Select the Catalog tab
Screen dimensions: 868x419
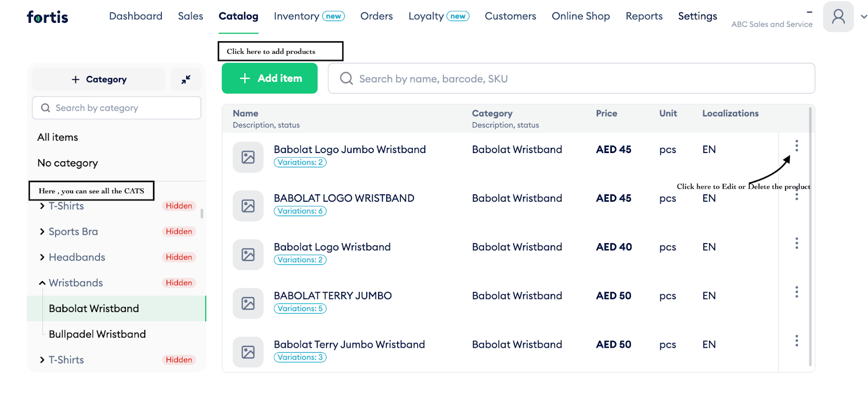238,16
